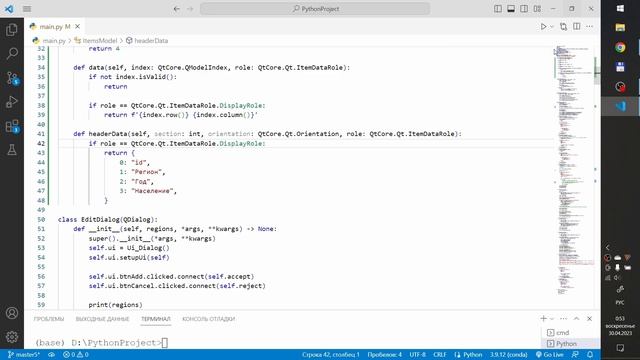The width and height of the screenshot is (640, 360).
Task: Open errors and warnings count in status bar
Action: pos(76,355)
